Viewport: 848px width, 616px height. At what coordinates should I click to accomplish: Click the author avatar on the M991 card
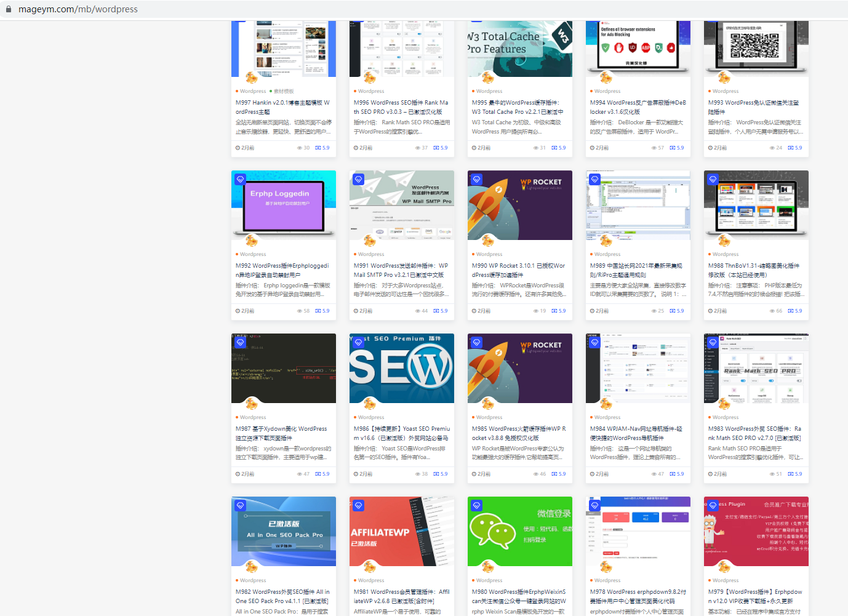tap(370, 240)
